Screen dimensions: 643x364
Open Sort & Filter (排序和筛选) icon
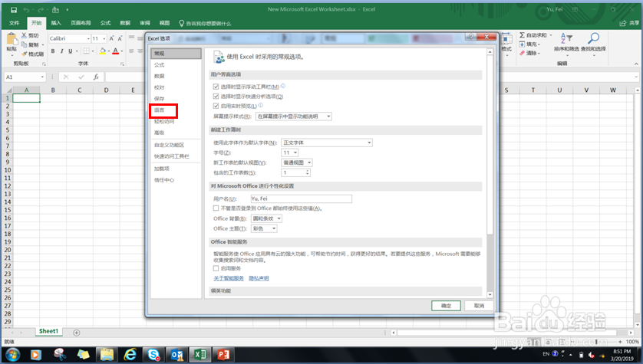coord(566,38)
